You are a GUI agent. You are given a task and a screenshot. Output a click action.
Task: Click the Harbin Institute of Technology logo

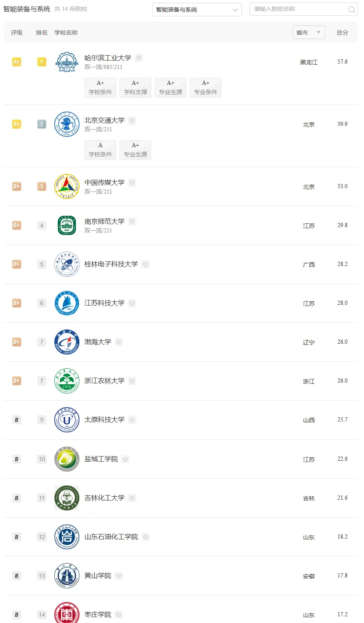[x=67, y=62]
